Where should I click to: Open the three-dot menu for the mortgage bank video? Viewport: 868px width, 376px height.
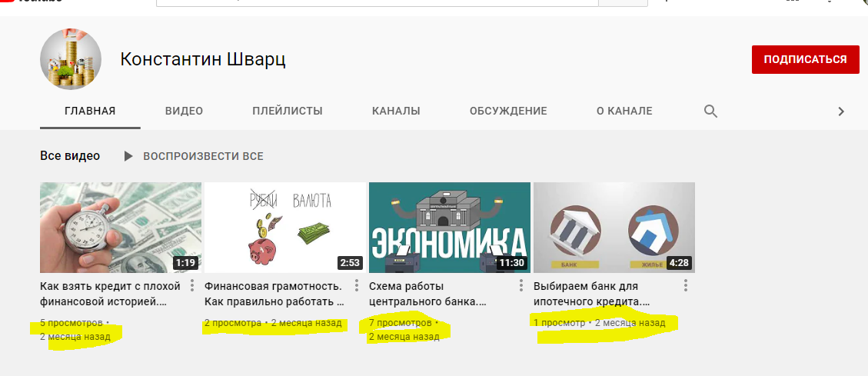[x=685, y=286]
